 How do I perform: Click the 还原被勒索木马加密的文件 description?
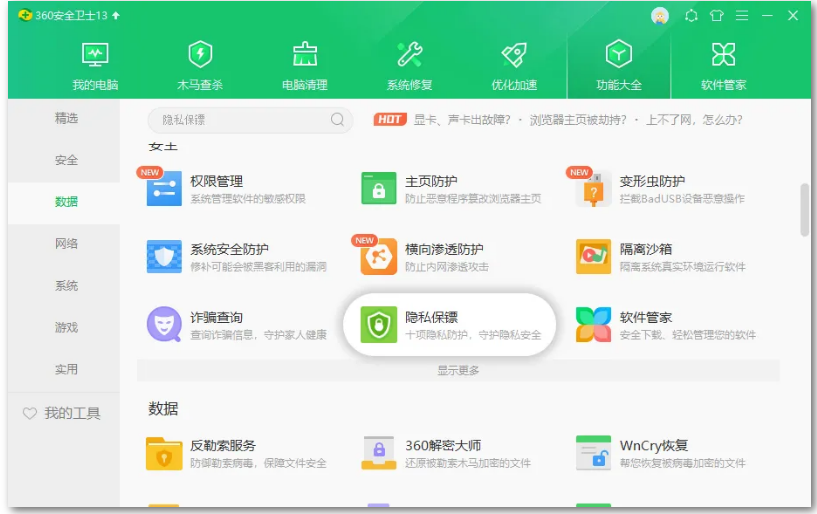[x=468, y=463]
